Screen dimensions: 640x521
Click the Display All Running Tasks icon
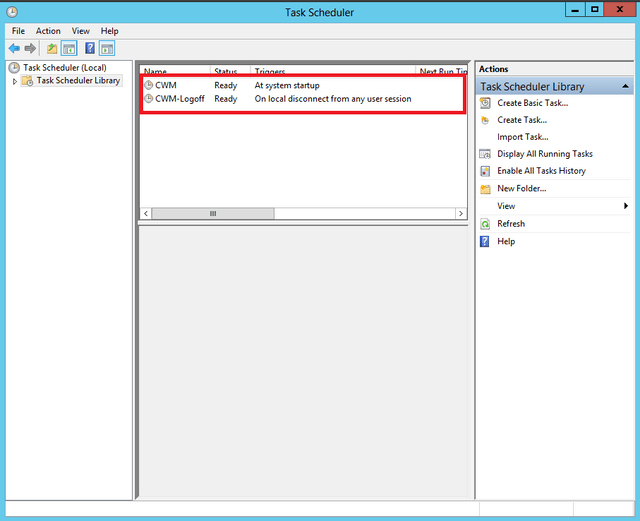click(485, 154)
